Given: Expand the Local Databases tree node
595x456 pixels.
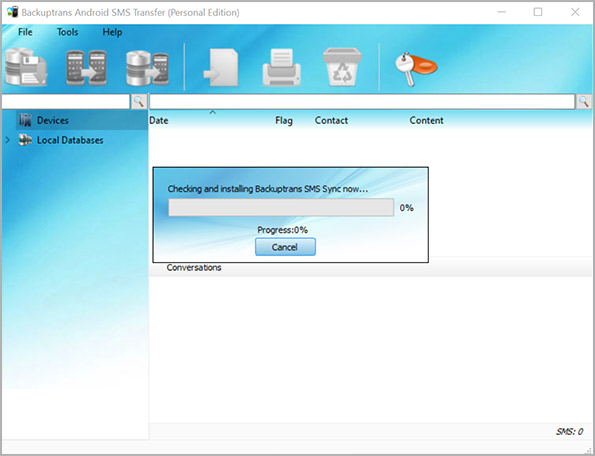Looking at the screenshot, I should pos(8,140).
